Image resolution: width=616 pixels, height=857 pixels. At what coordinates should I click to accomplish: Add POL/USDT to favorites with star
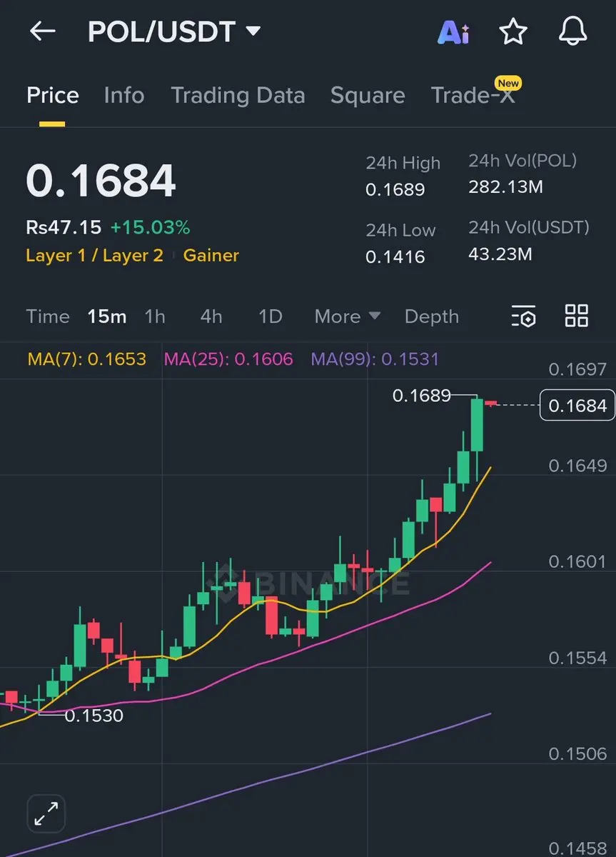[x=513, y=31]
